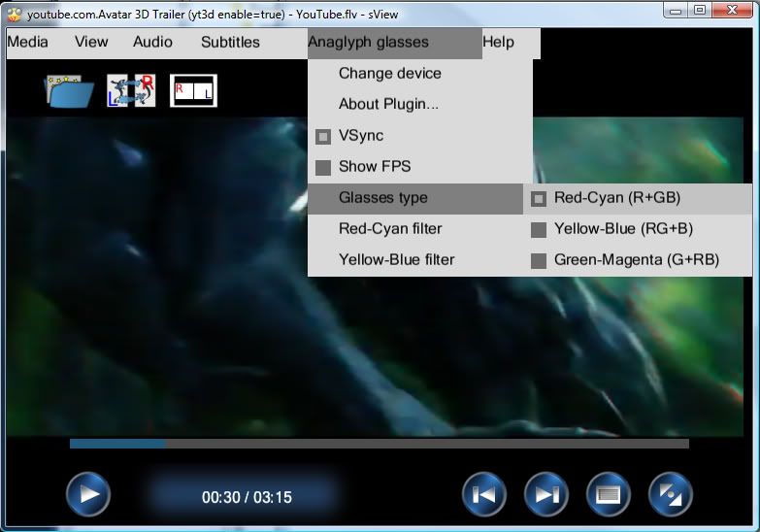760x532 pixels.
Task: Select Green-Magenta (G+RB) glasses option
Action: (638, 260)
